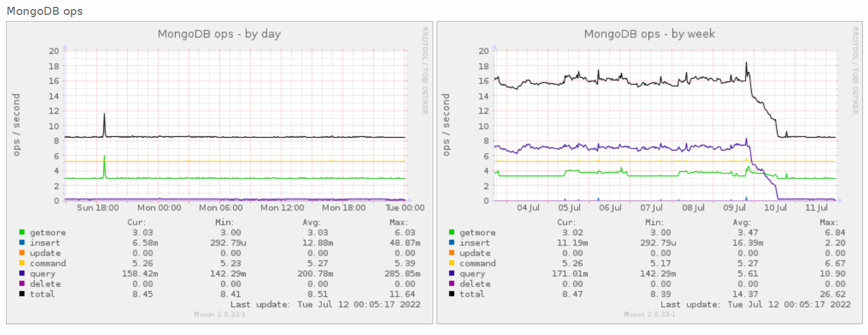
Task: Click day graph getmore max value 6.03
Action: pos(406,233)
